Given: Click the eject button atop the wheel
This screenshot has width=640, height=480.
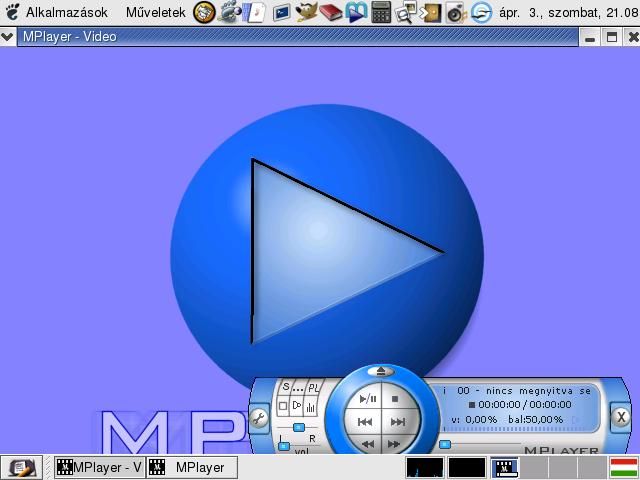Looking at the screenshot, I should pos(381,371).
